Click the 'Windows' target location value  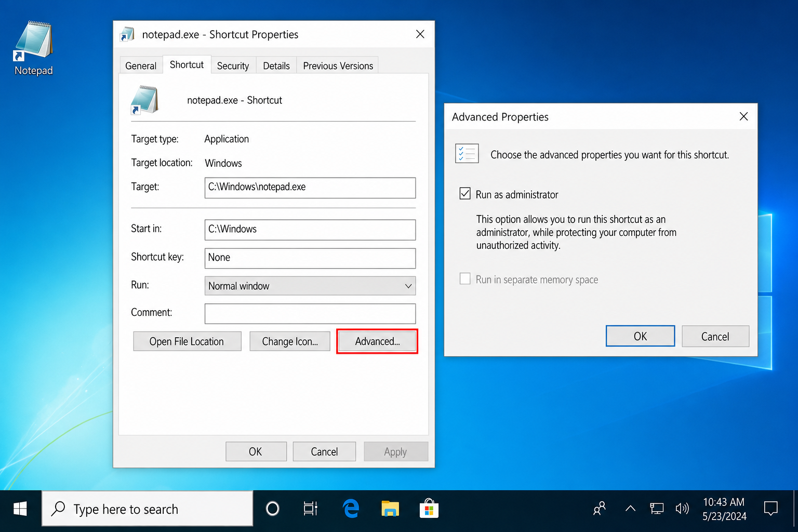(x=223, y=163)
